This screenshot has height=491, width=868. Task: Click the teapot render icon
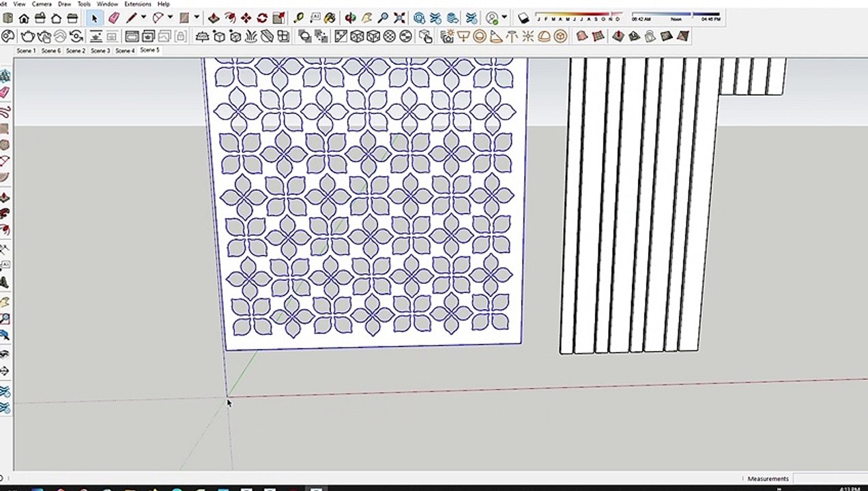click(x=27, y=36)
